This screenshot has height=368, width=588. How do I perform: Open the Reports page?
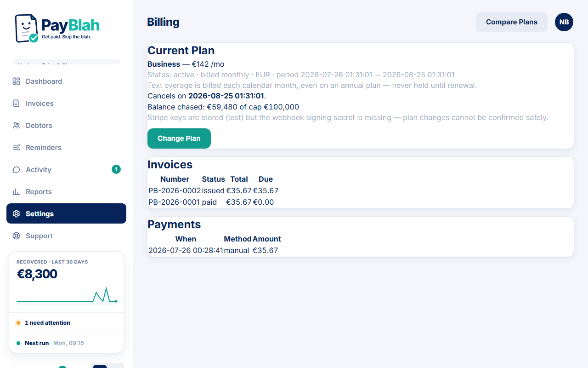(x=66, y=192)
